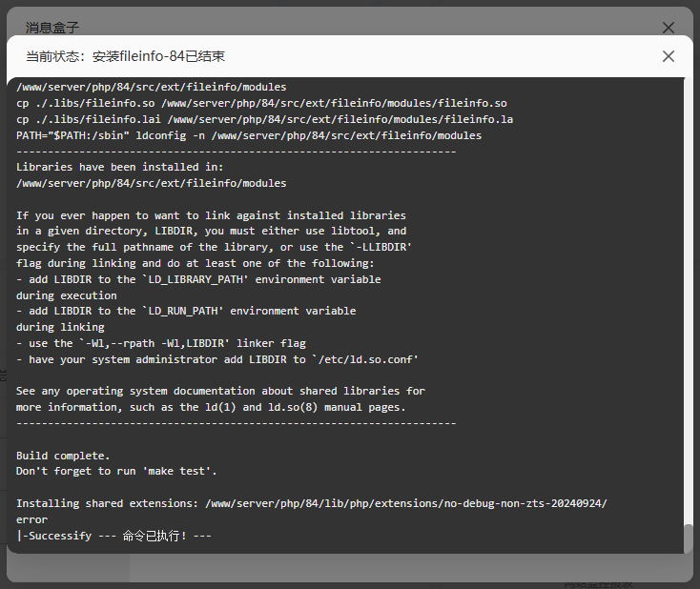The width and height of the screenshot is (700, 589).
Task: Click the 'Don't forget to run make test' line
Action: coord(116,471)
